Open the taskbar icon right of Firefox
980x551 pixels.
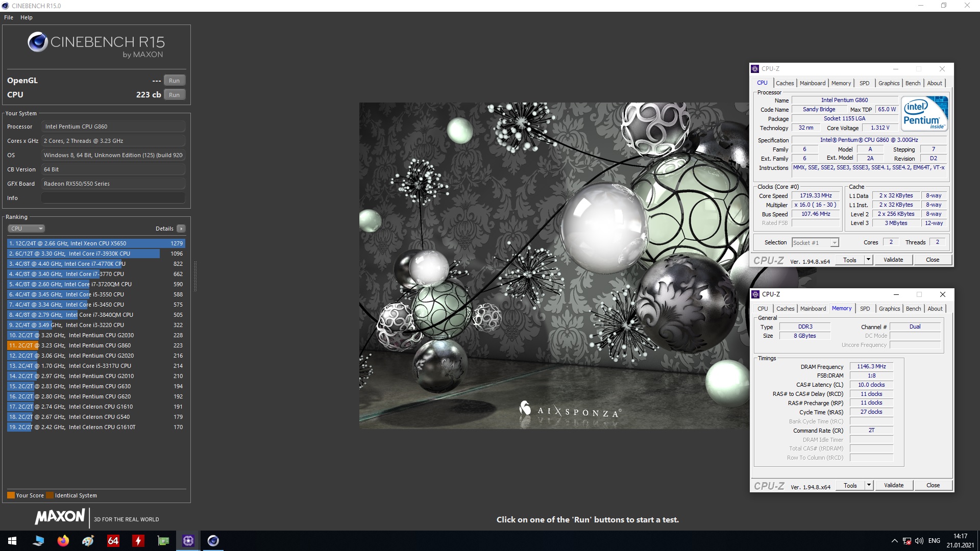coord(88,541)
